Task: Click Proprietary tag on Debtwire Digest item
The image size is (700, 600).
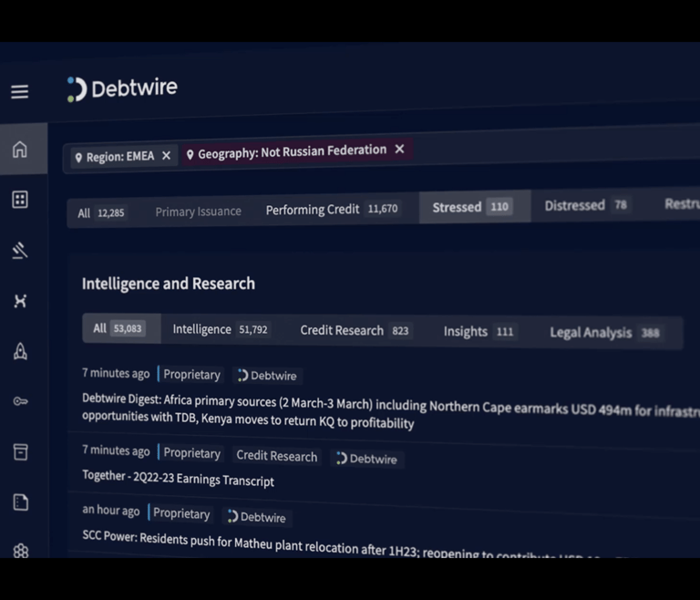Action: tap(191, 375)
